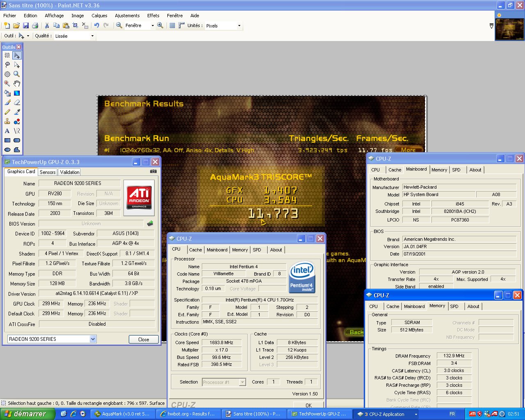This screenshot has height=420, width=525.
Task: Switch to Sensors tab in GPU-Z
Action: point(48,172)
